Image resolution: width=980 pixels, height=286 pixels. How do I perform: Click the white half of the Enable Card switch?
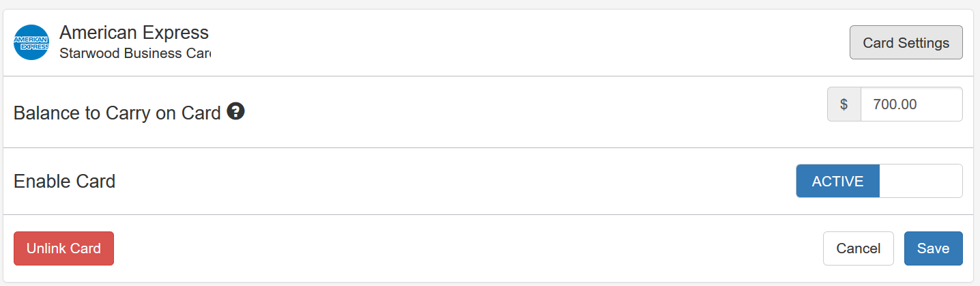tap(921, 181)
